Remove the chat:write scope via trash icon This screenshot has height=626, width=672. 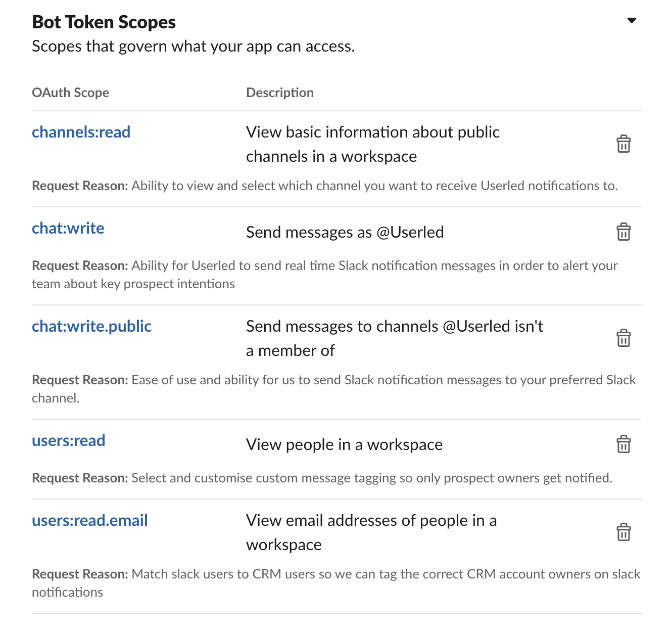[x=623, y=232]
